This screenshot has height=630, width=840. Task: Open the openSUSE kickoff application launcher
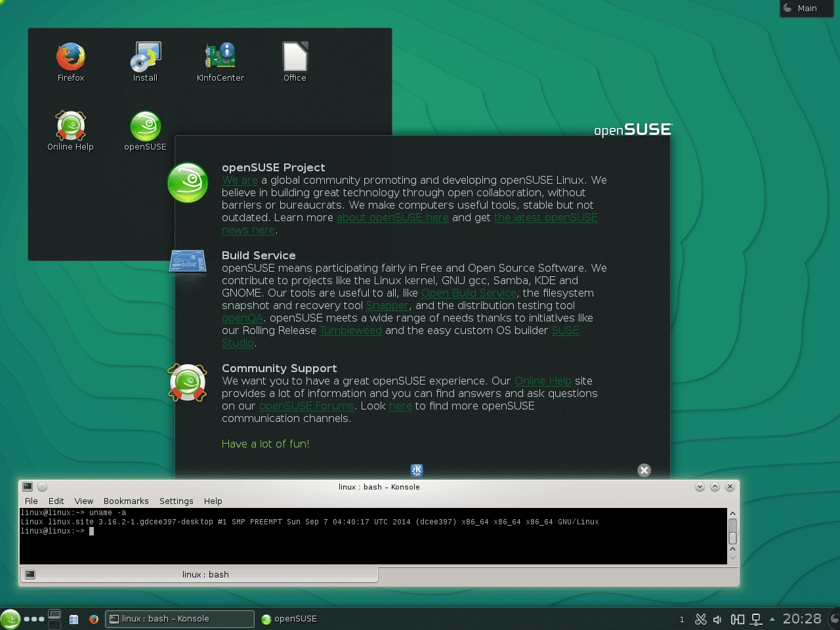coord(10,619)
